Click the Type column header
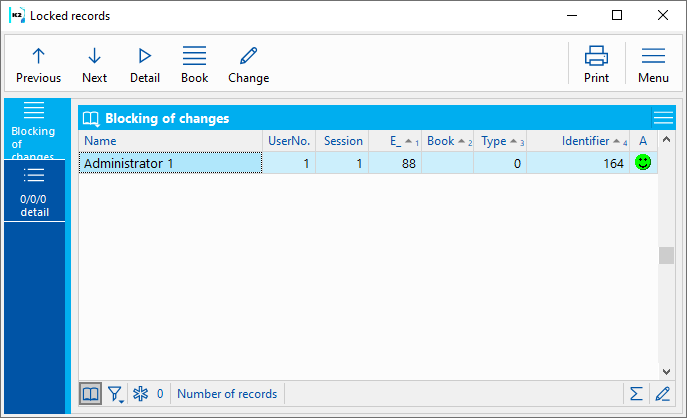The width and height of the screenshot is (687, 418). pos(500,141)
